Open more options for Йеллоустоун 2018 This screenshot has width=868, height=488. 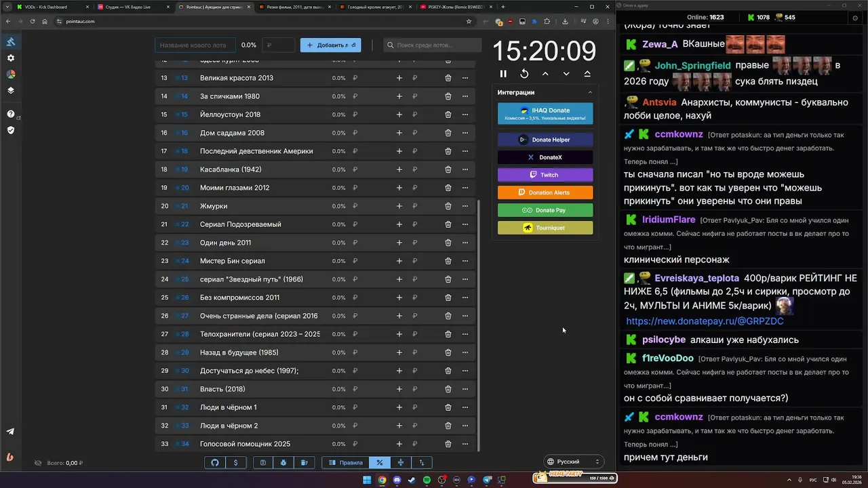(x=465, y=115)
